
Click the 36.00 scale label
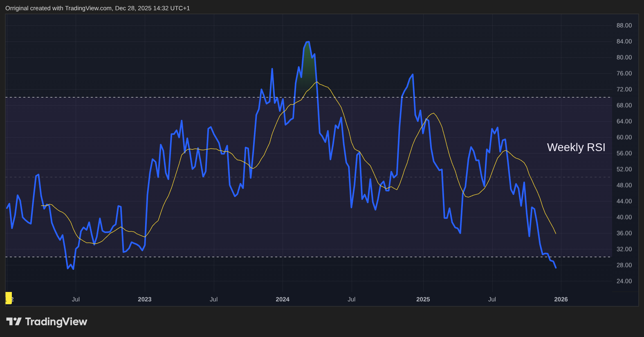(x=624, y=233)
